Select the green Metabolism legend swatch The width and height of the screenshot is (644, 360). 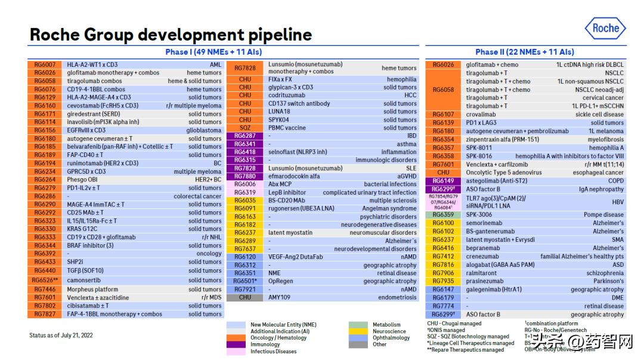tap(359, 325)
